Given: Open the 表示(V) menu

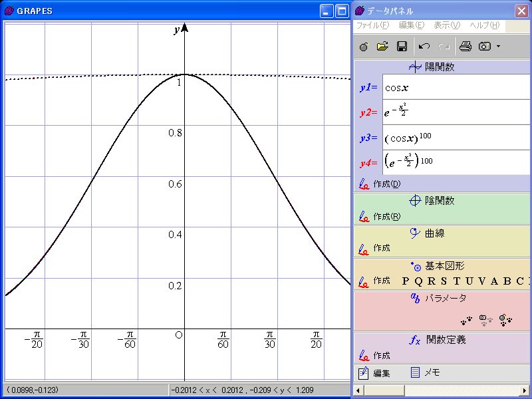Looking at the screenshot, I should (x=446, y=25).
